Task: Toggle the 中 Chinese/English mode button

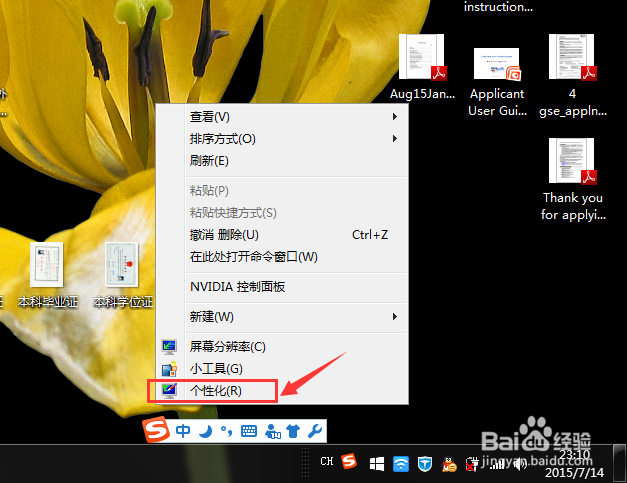Action: [x=183, y=431]
